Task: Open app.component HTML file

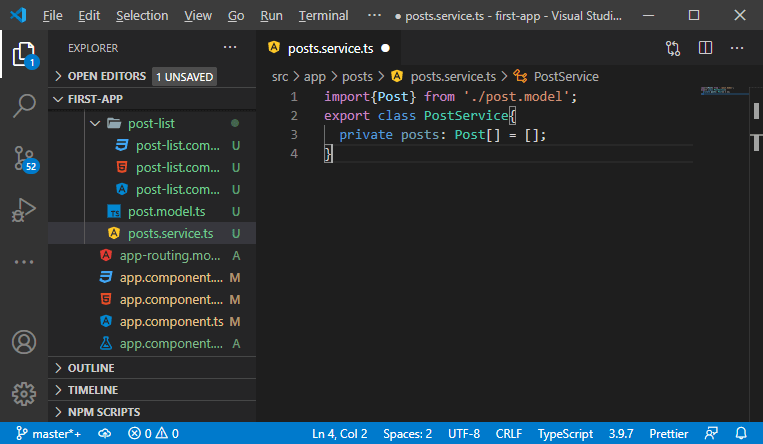Action: point(152,299)
